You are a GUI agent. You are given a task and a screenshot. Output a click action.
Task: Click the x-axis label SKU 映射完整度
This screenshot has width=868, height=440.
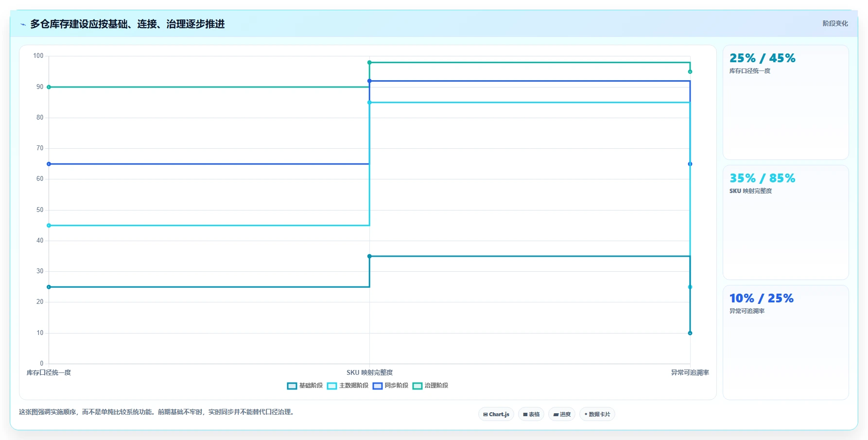point(369,372)
